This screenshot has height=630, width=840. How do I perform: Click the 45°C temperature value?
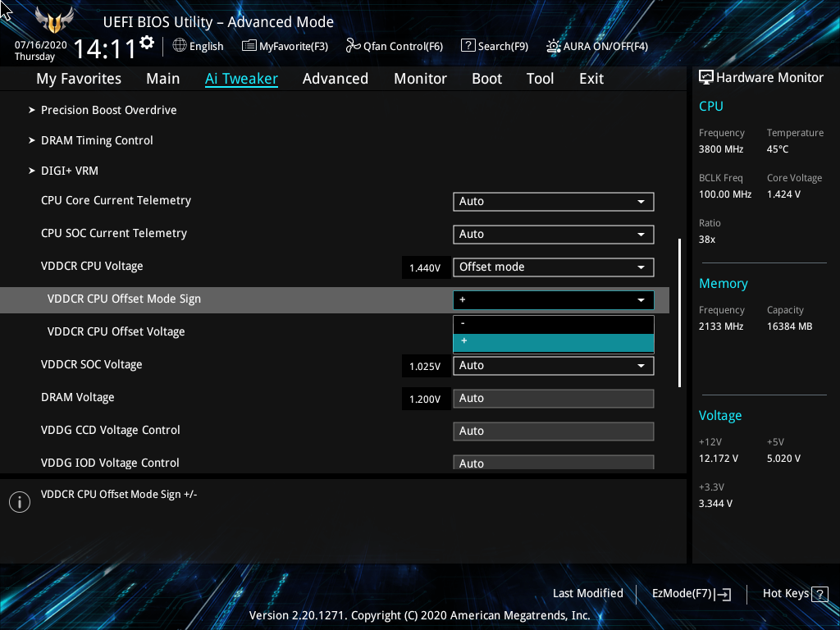pyautogui.click(x=778, y=149)
